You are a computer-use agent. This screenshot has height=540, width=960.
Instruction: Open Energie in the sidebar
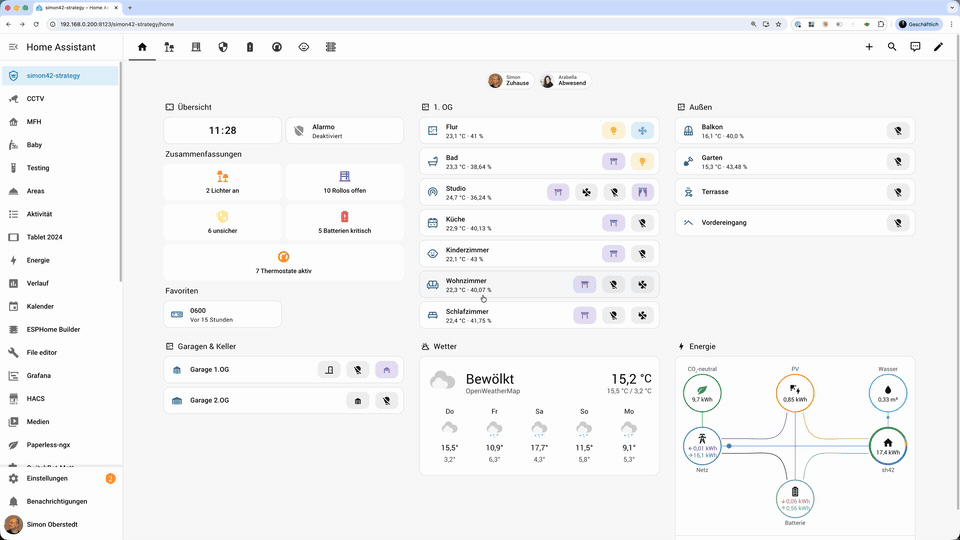click(60, 260)
